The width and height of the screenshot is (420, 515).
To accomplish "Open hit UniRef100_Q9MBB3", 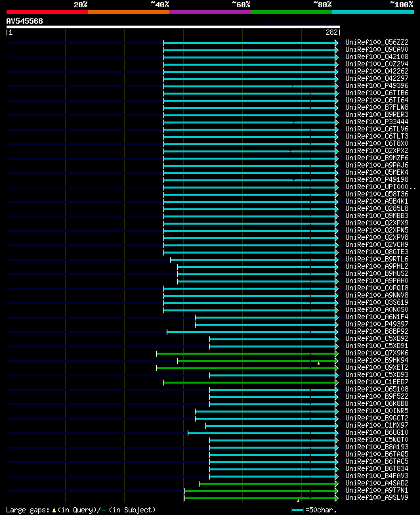I will 377,215.
